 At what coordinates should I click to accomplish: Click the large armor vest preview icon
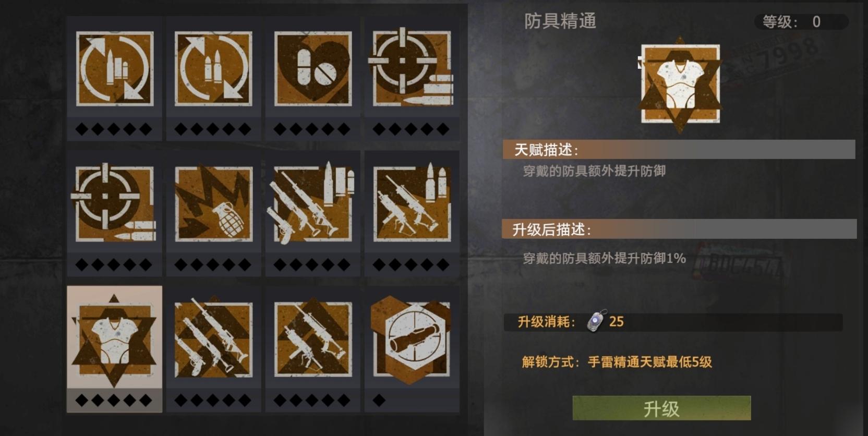[680, 84]
